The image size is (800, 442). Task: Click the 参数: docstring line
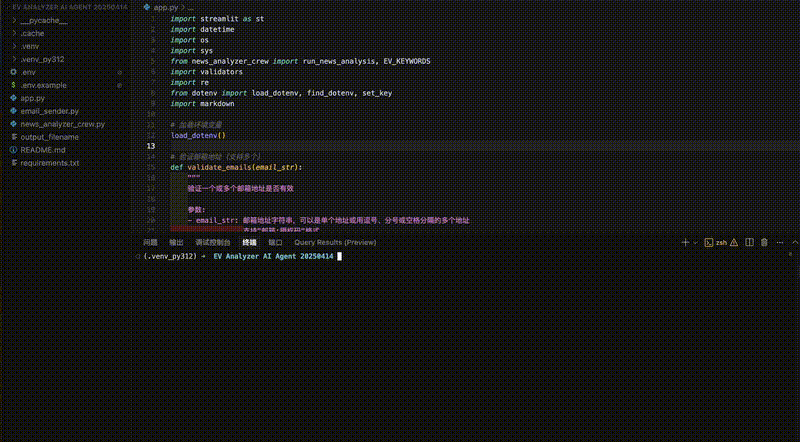tap(196, 210)
